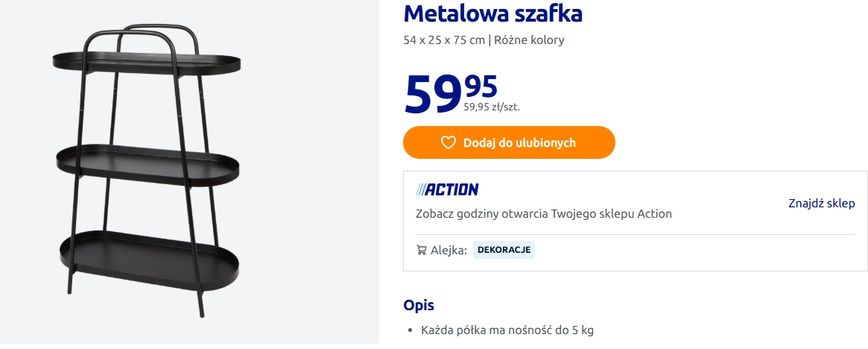Click the shopping cart icon beside Alejka
This screenshot has height=349, width=868.
422,250
